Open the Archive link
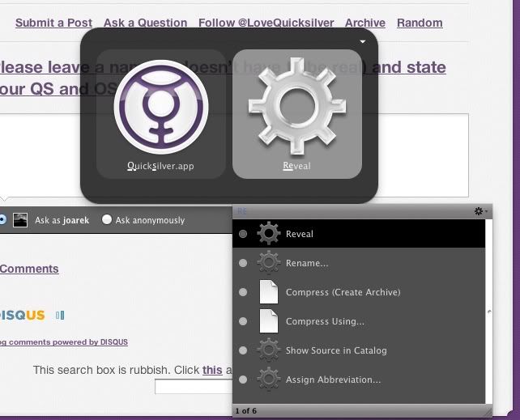This screenshot has height=420, width=520. (x=365, y=23)
